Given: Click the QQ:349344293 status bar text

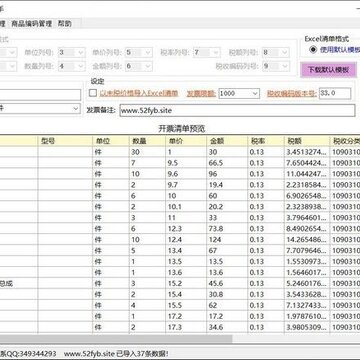Looking at the screenshot, I should pyautogui.click(x=31, y=353).
